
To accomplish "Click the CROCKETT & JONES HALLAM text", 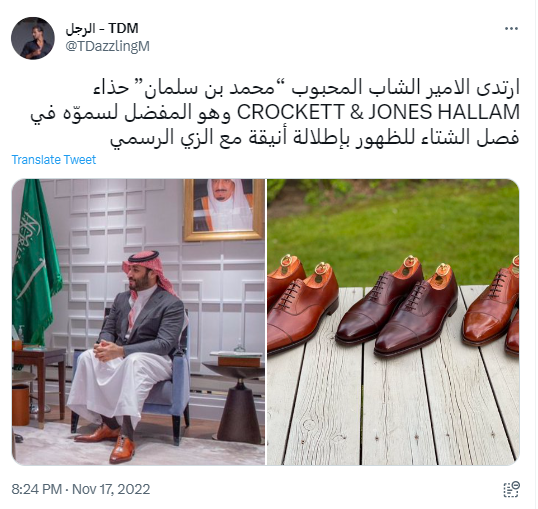I will pos(378,112).
